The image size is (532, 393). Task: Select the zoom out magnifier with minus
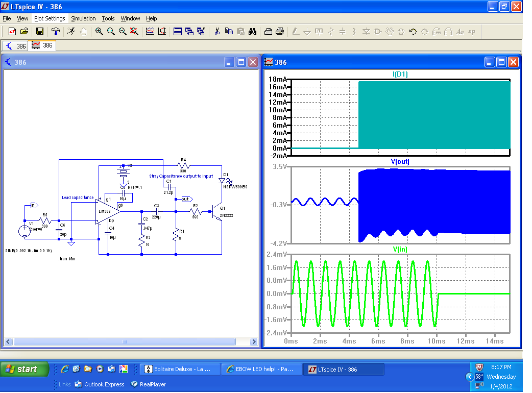[x=123, y=32]
